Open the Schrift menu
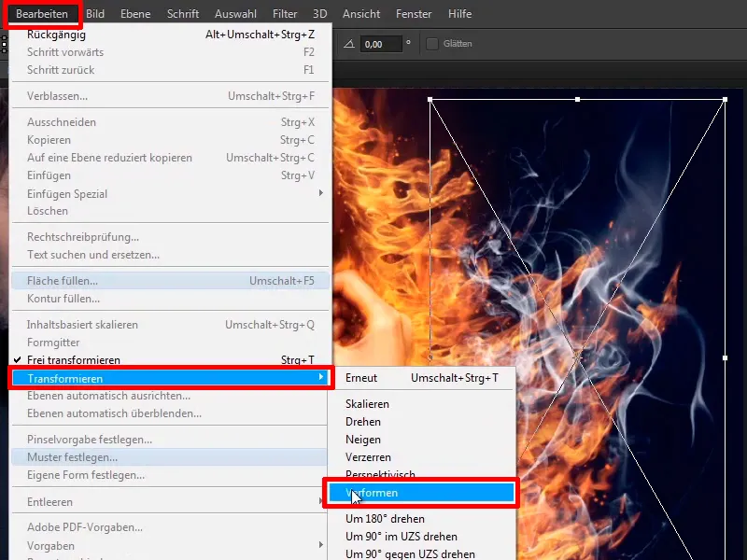The height and width of the screenshot is (560, 747). click(183, 14)
